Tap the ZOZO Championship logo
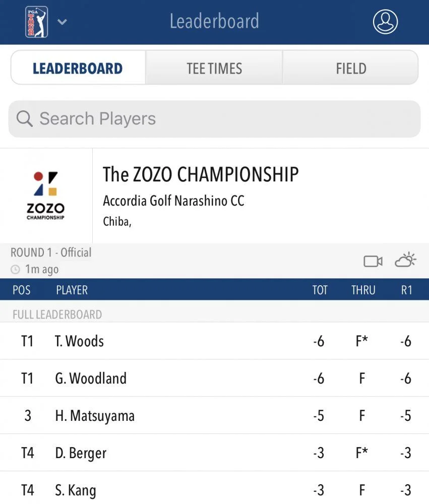Image resolution: width=429 pixels, height=504 pixels. (x=46, y=196)
